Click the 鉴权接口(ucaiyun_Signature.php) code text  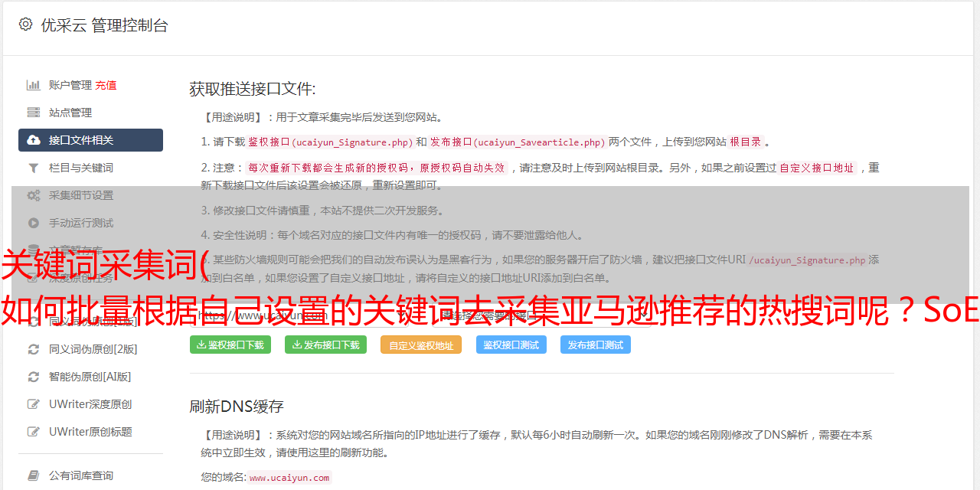(x=330, y=142)
